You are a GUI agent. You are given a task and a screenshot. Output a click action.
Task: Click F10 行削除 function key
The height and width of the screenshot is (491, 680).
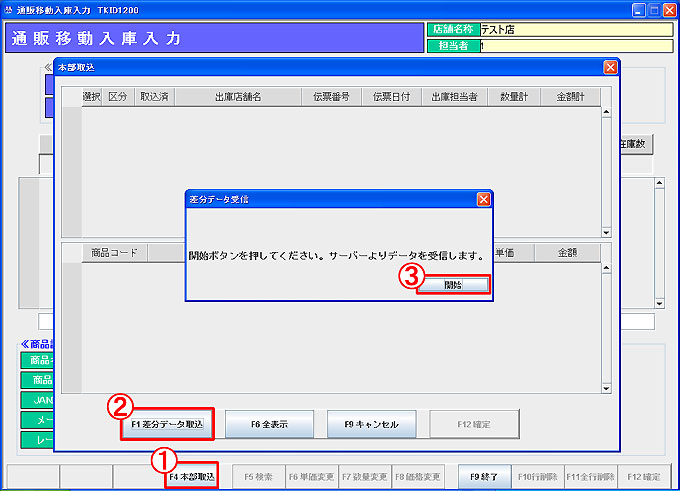coord(538,477)
